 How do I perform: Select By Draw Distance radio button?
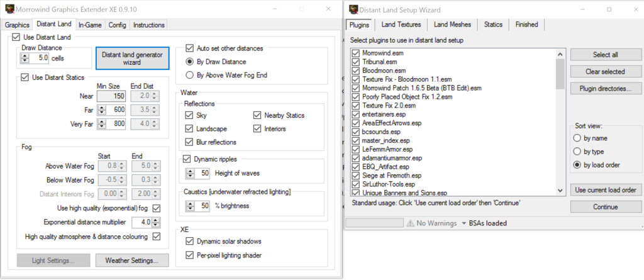[190, 62]
